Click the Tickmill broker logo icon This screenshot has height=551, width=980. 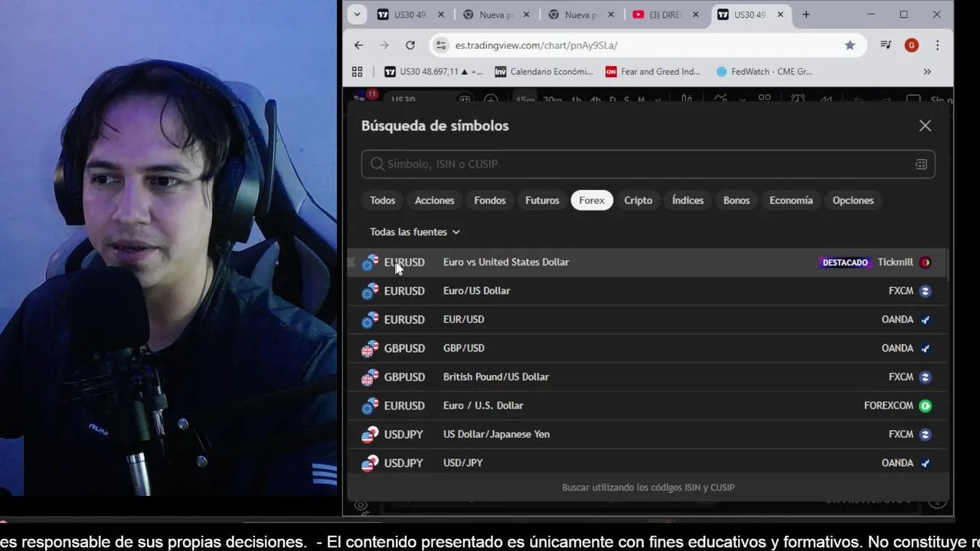click(x=925, y=262)
